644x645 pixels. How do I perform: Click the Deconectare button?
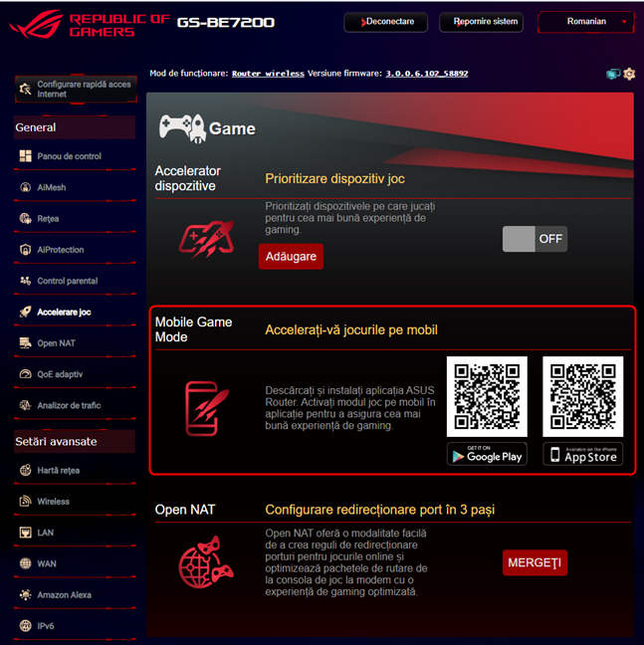386,22
